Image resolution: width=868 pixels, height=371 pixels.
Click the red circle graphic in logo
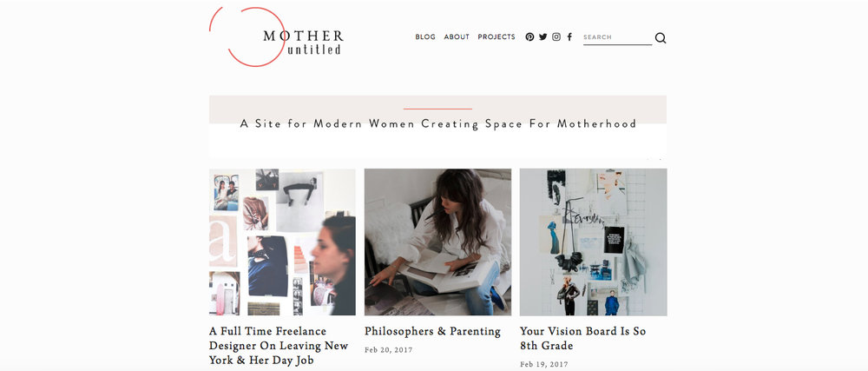(x=247, y=36)
